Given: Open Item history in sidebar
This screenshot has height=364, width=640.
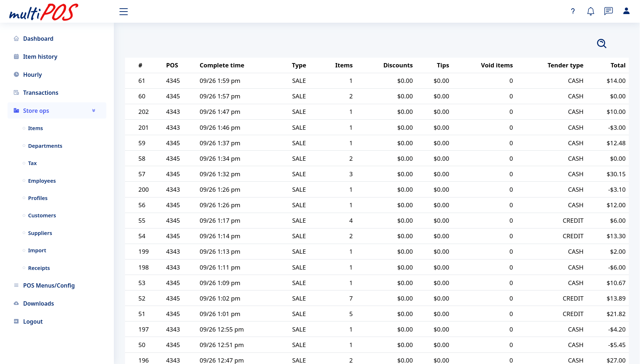Looking at the screenshot, I should click(40, 57).
